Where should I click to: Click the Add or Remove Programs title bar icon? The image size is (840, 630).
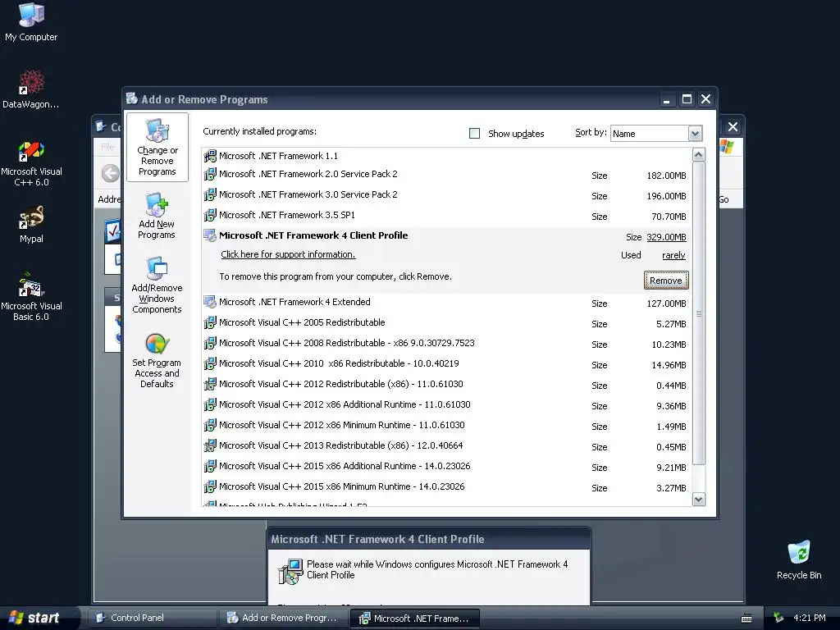point(132,98)
